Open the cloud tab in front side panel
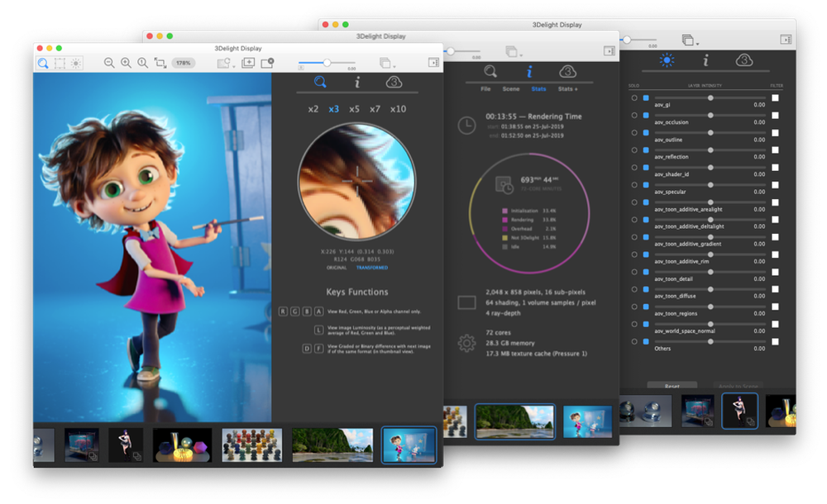The image size is (827, 504). pos(394,82)
